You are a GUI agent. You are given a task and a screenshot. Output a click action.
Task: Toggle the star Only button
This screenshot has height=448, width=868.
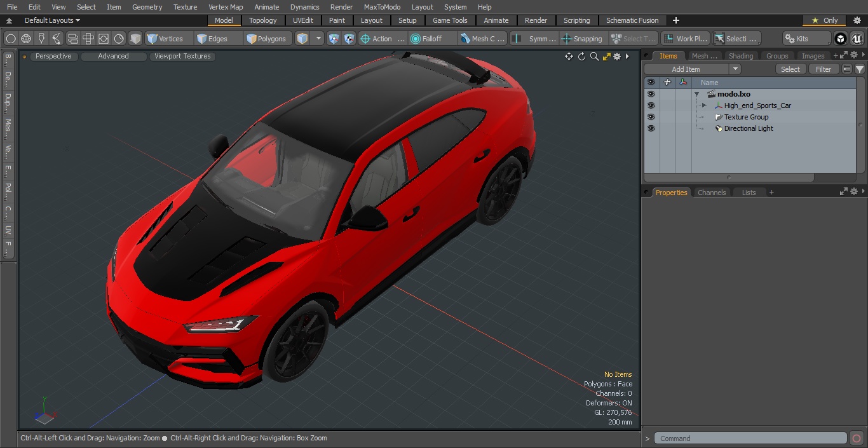tap(824, 20)
